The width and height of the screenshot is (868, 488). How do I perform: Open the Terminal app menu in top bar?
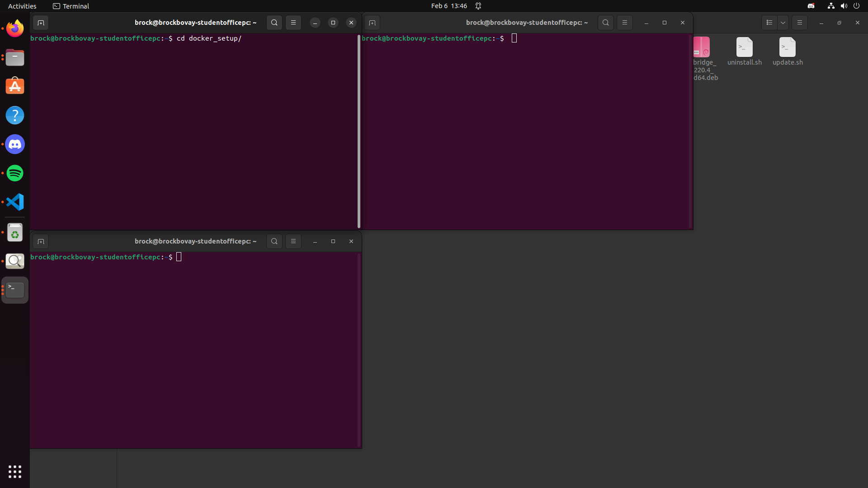(71, 6)
